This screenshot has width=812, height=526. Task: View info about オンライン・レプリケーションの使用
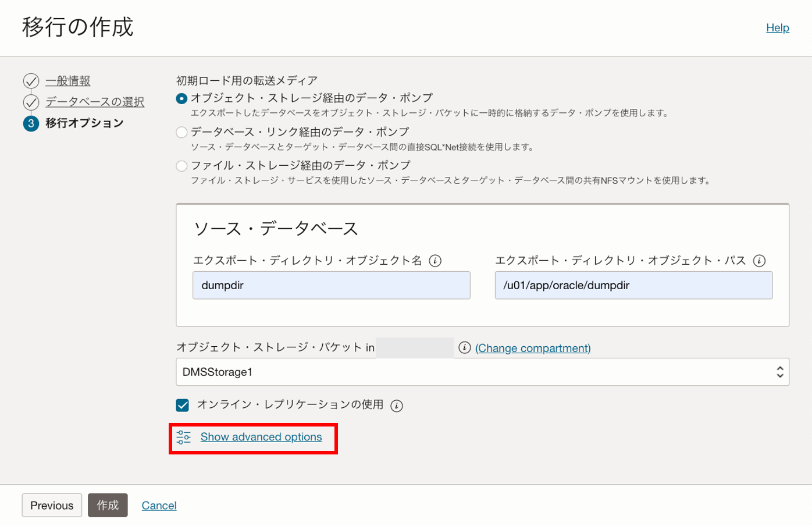(x=396, y=405)
